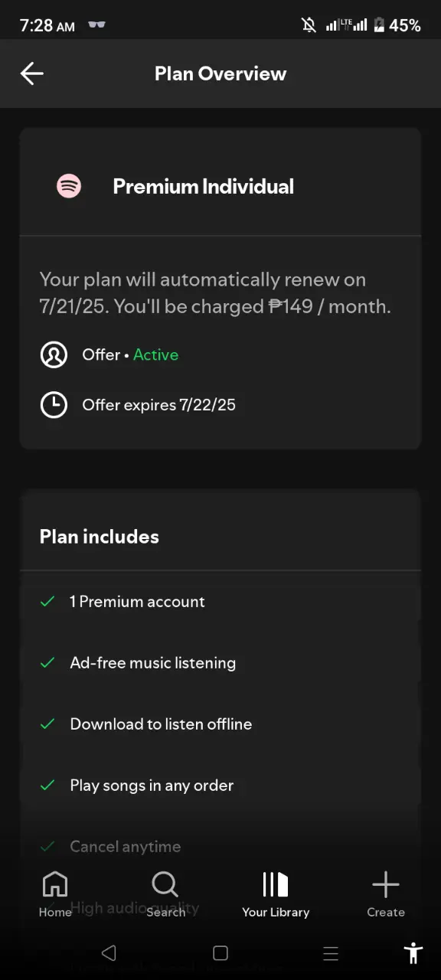Tap the Android back triangle button
The height and width of the screenshot is (980, 441).
coord(109,953)
